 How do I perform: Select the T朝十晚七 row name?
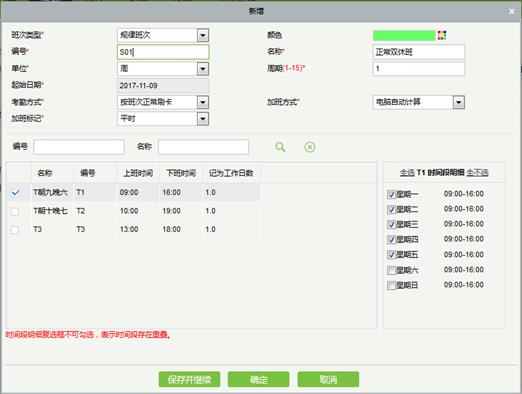50,211
